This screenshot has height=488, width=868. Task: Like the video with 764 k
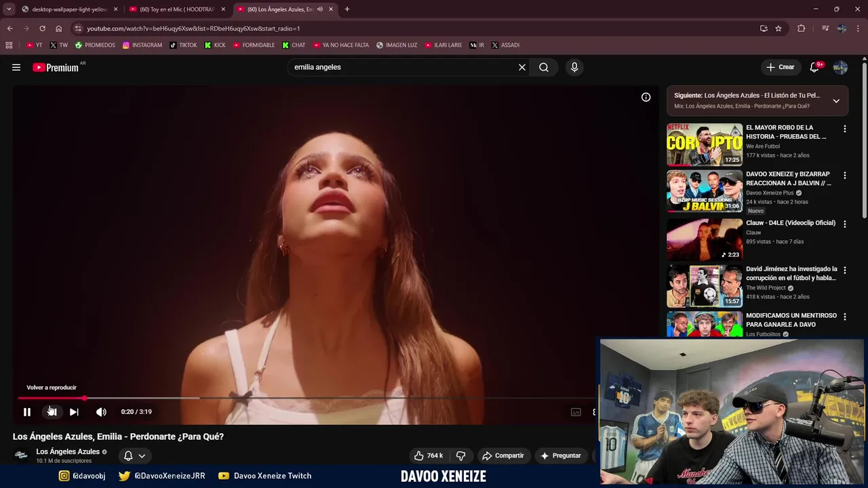coord(428,455)
